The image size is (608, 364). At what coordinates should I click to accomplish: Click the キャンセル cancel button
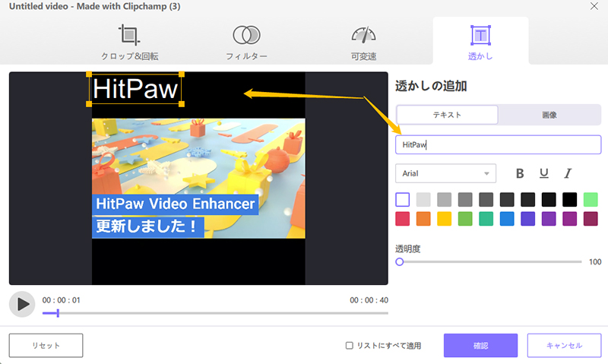(x=564, y=346)
